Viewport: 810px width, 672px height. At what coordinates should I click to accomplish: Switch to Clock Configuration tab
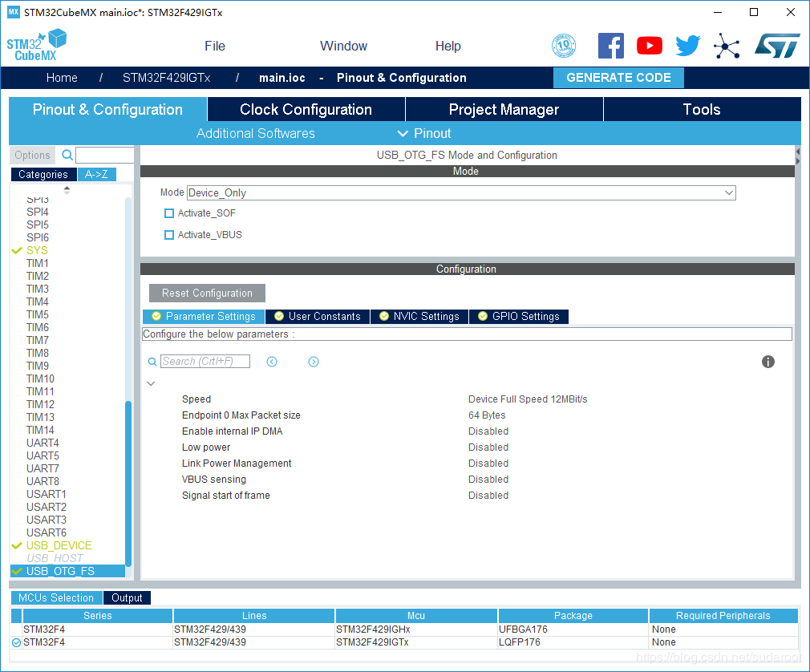coord(306,109)
